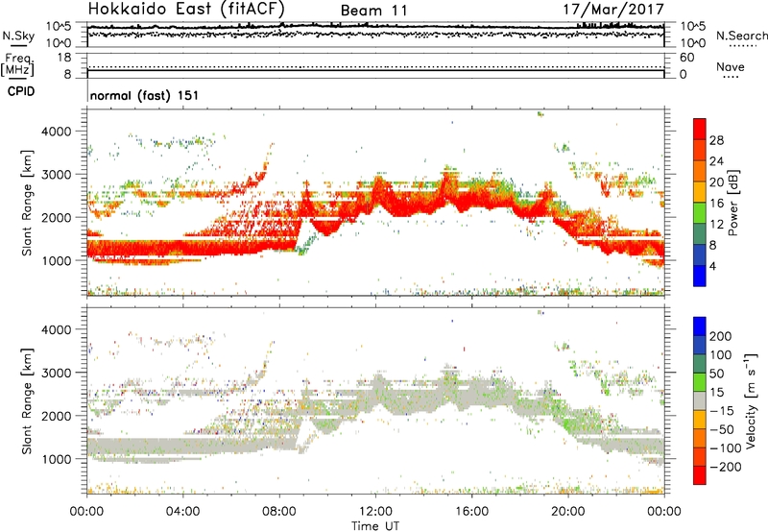Click the '-15' velocity colorbar label
Screen dimensions: 768x532
pyautogui.click(x=722, y=411)
